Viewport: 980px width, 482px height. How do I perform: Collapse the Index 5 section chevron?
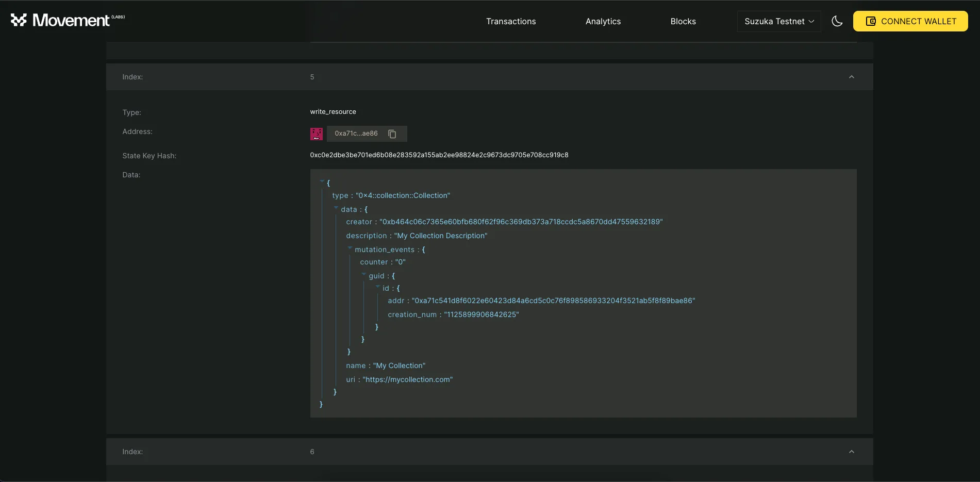pos(852,77)
